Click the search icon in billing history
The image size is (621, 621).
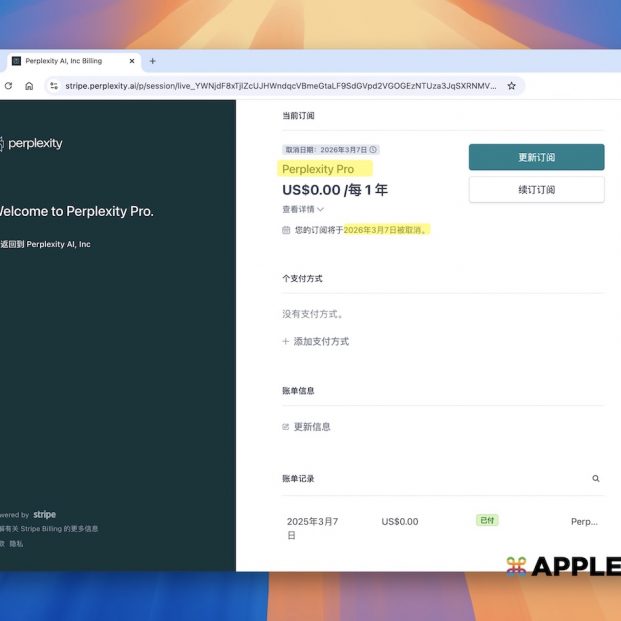596,479
